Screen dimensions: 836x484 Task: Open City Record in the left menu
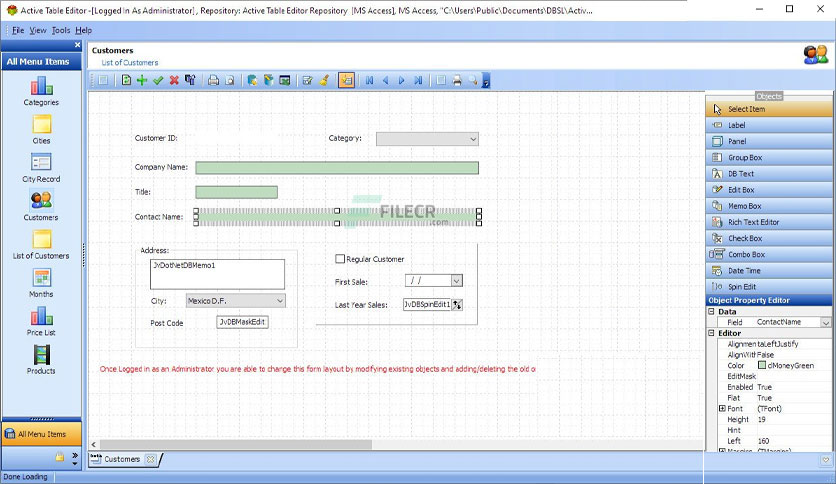coord(41,168)
